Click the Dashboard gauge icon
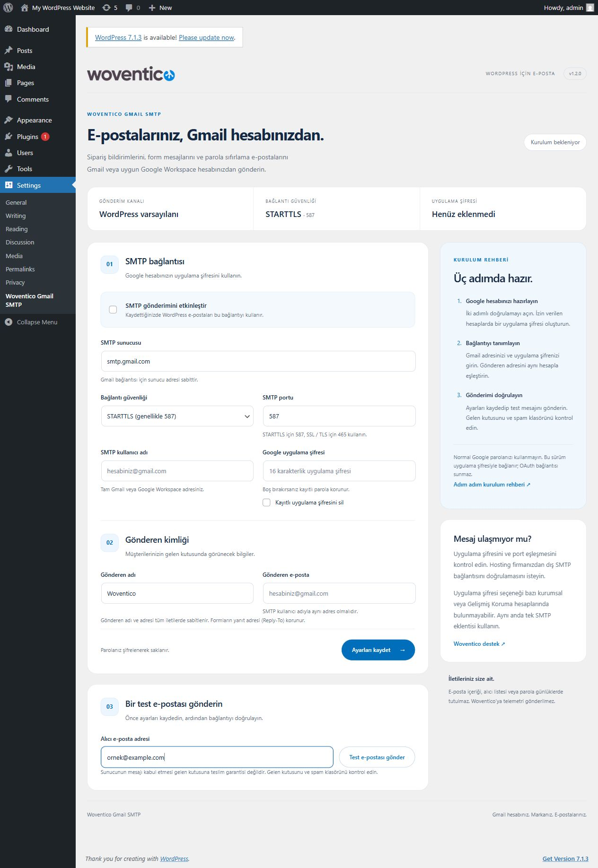The image size is (598, 868). (x=9, y=29)
